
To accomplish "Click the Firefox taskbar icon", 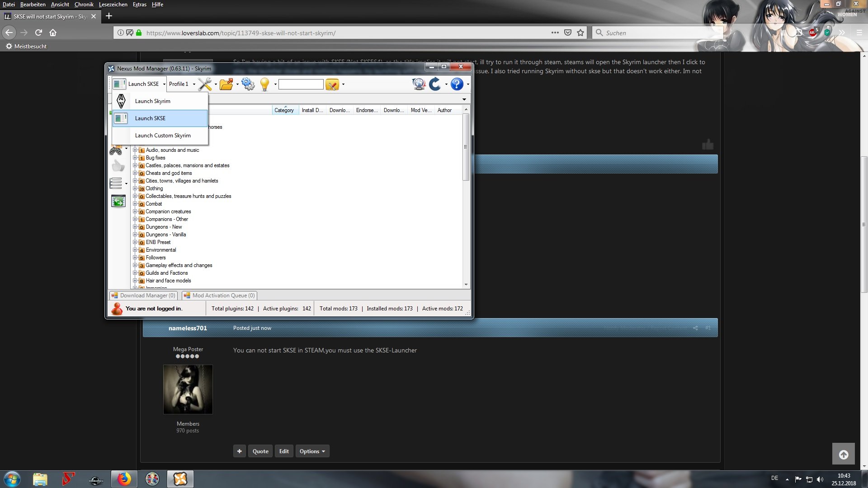I will click(124, 479).
